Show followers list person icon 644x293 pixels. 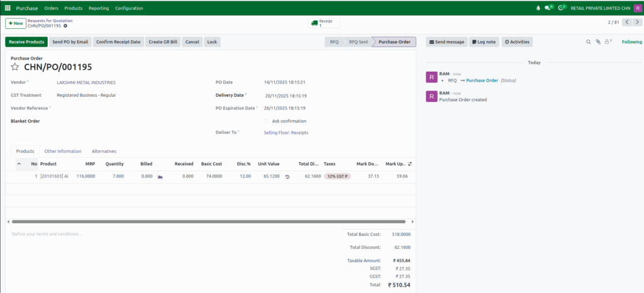point(608,42)
